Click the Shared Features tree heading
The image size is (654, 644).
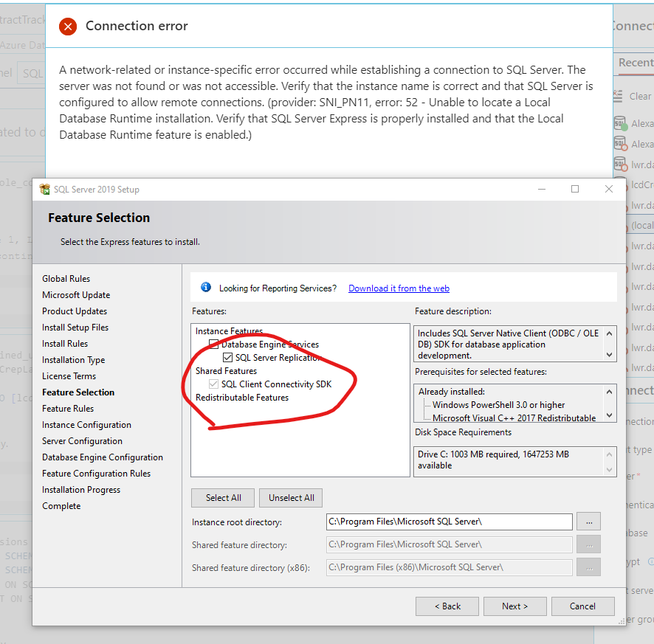(226, 371)
